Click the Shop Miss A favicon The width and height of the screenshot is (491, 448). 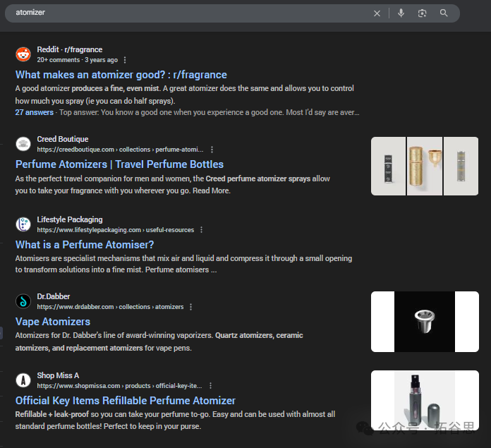pos(23,380)
